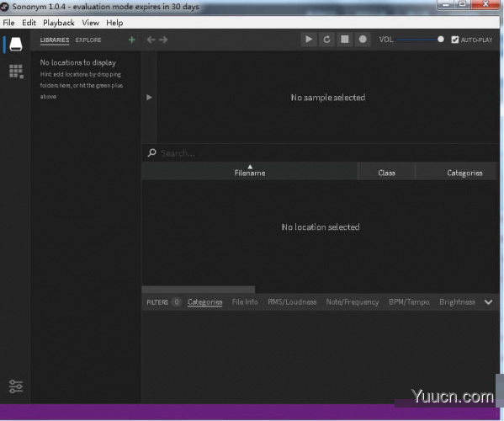Click the horizontal scrollbar under the list
Image resolution: width=504 pixels, height=421 pixels.
point(199,290)
